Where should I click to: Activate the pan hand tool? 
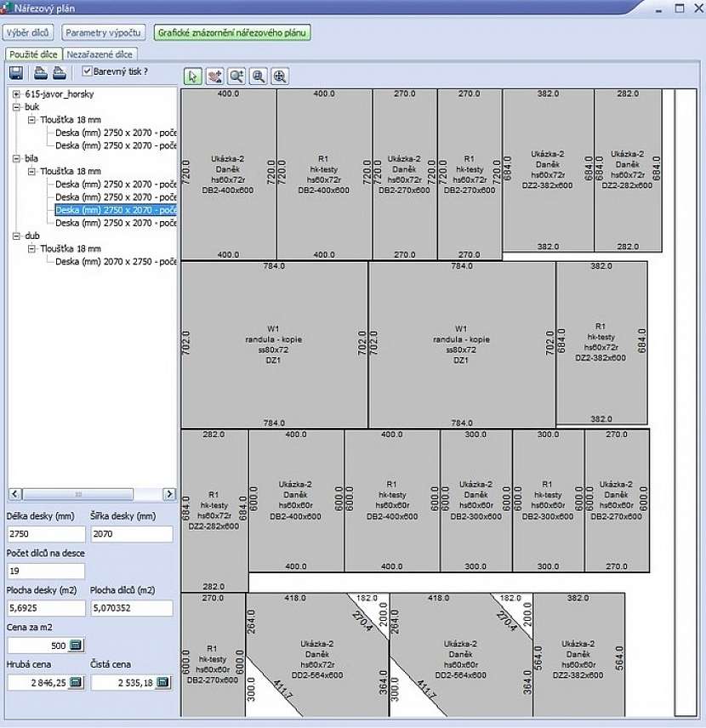tap(214, 77)
